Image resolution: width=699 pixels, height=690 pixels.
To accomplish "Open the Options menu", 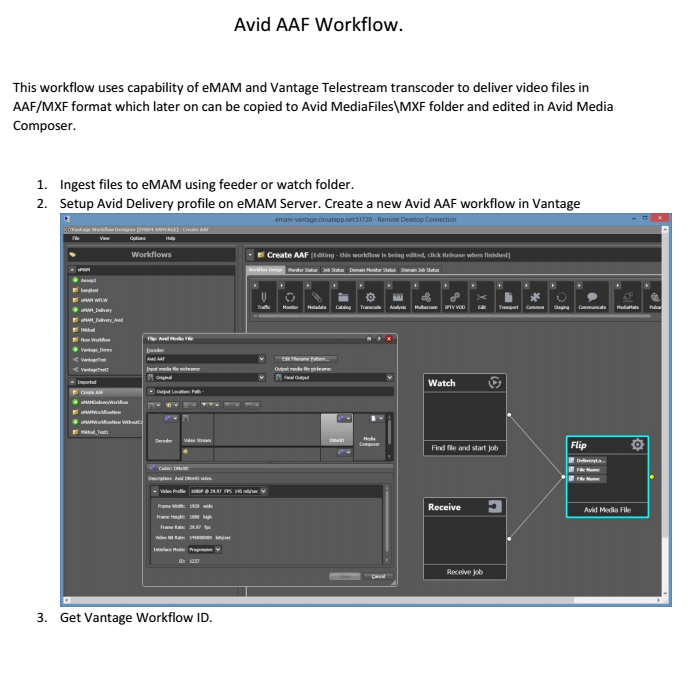I will click(138, 238).
